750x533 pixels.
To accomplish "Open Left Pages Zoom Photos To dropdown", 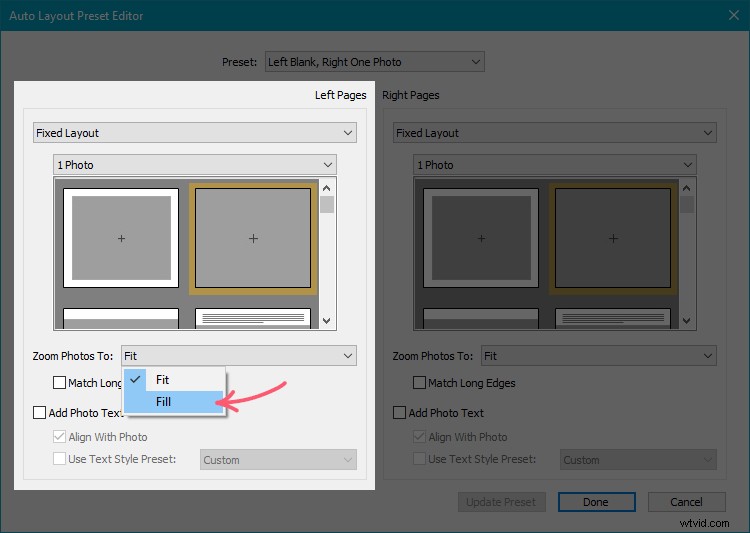I will (239, 355).
